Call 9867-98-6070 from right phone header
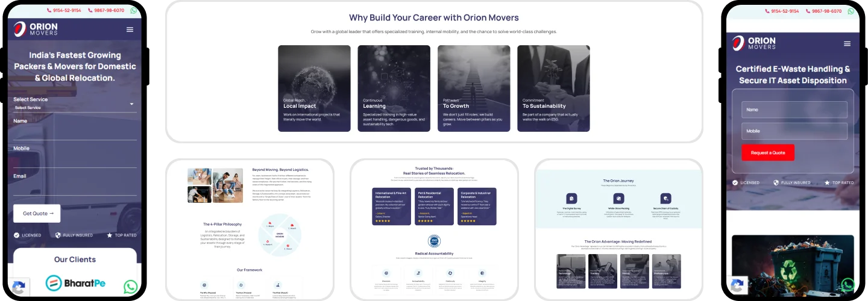The image size is (868, 301). tap(824, 11)
